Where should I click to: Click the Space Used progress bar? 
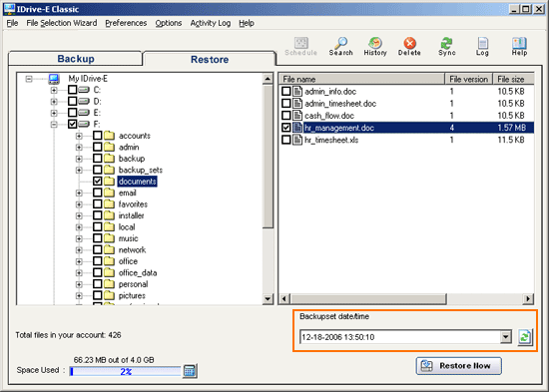pos(126,371)
